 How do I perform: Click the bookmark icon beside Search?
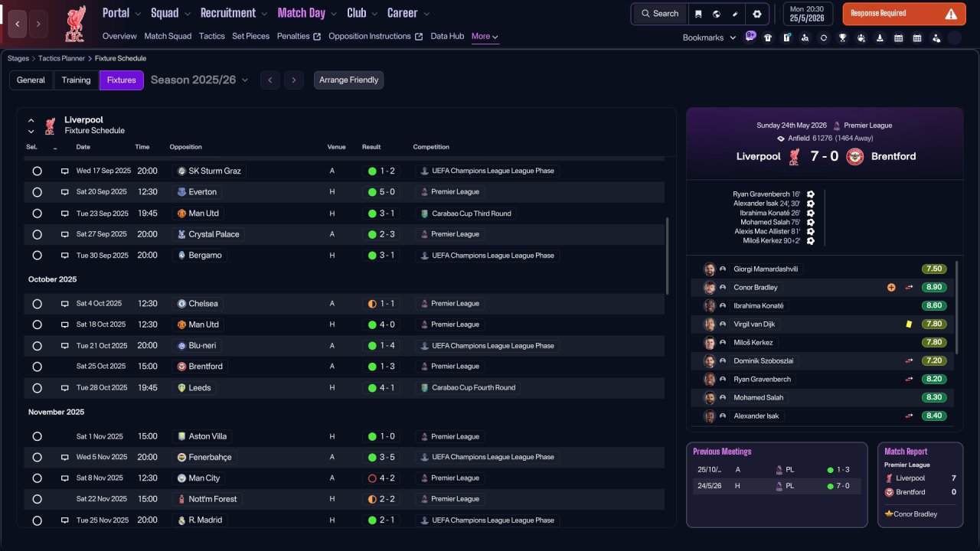pos(698,14)
